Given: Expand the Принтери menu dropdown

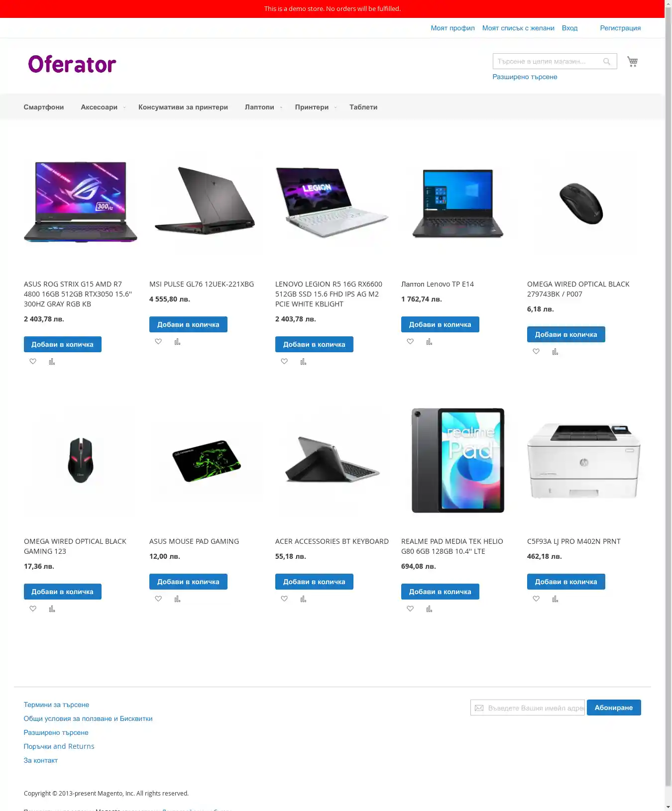Looking at the screenshot, I should tap(336, 107).
